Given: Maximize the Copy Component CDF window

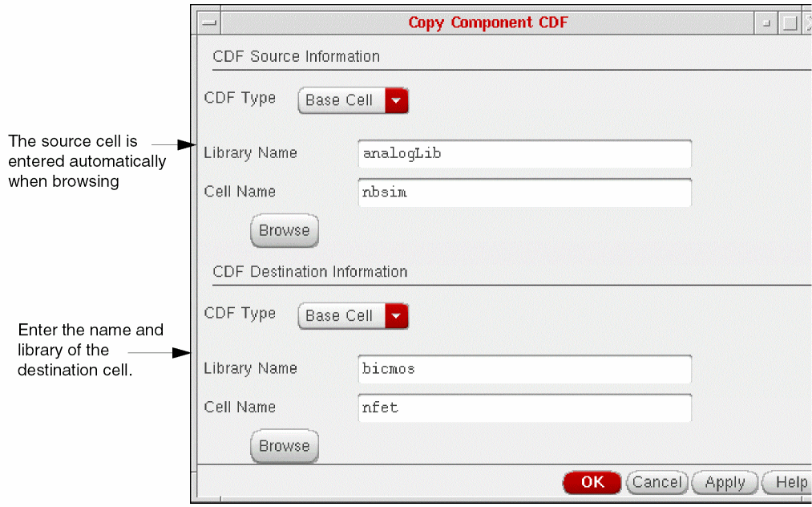Looking at the screenshot, I should (789, 23).
